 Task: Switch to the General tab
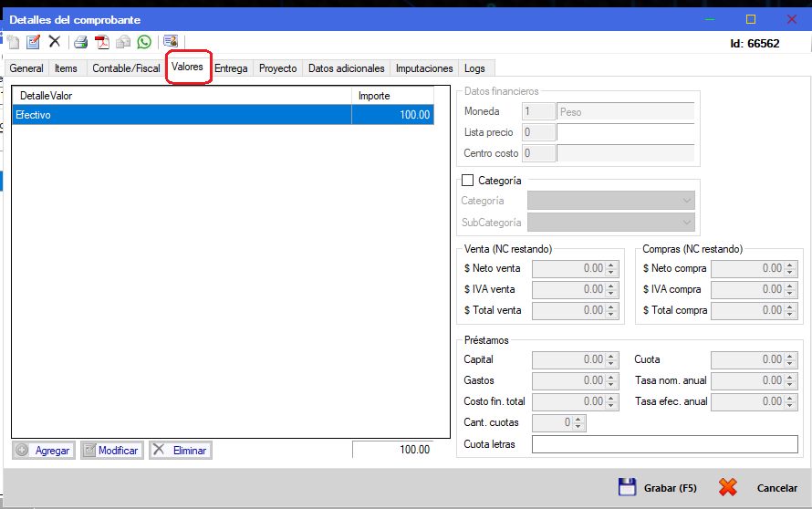pyautogui.click(x=26, y=68)
